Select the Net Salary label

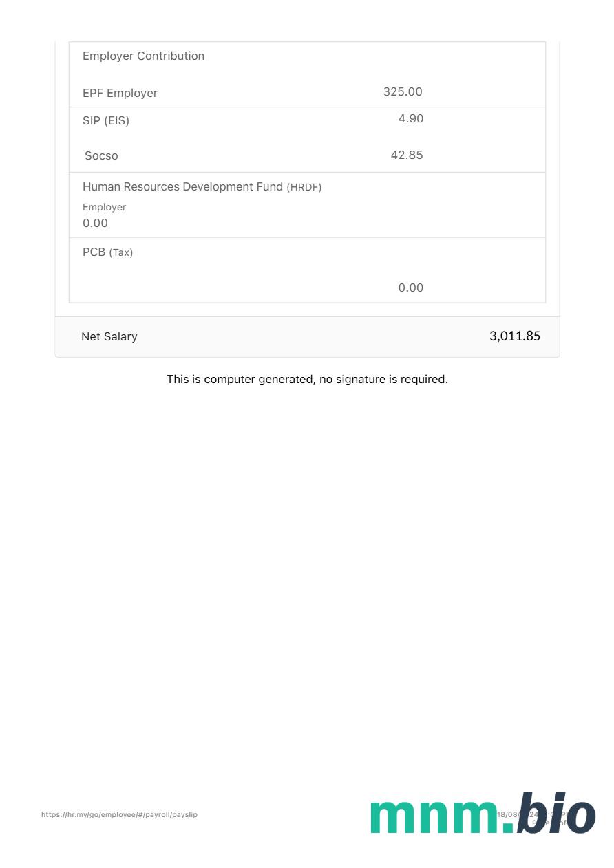tap(109, 337)
